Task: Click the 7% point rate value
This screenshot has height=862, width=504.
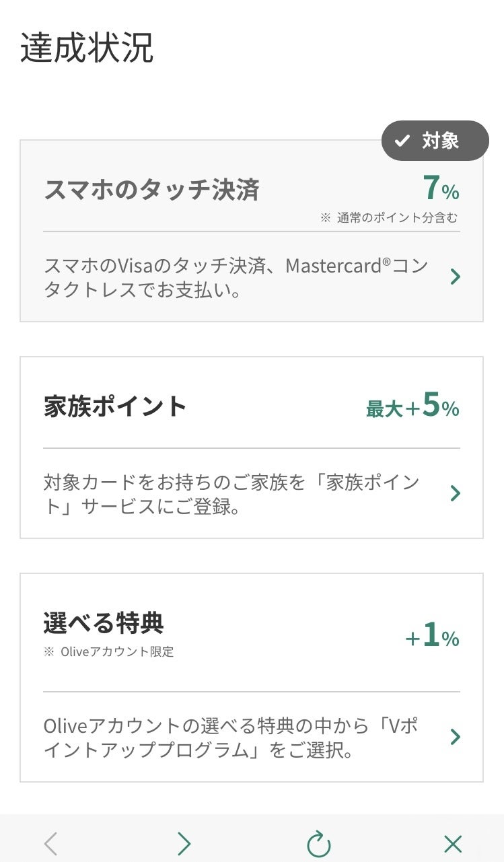Action: tap(441, 189)
